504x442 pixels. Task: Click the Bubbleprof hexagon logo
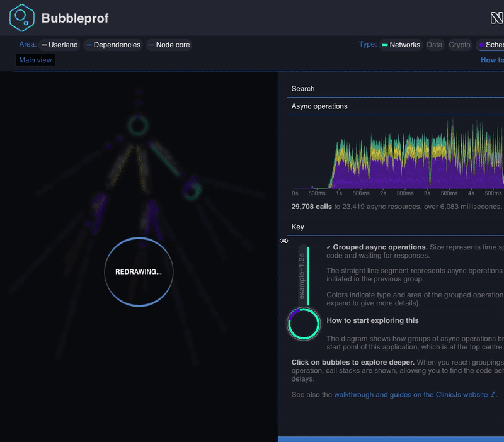click(21, 18)
